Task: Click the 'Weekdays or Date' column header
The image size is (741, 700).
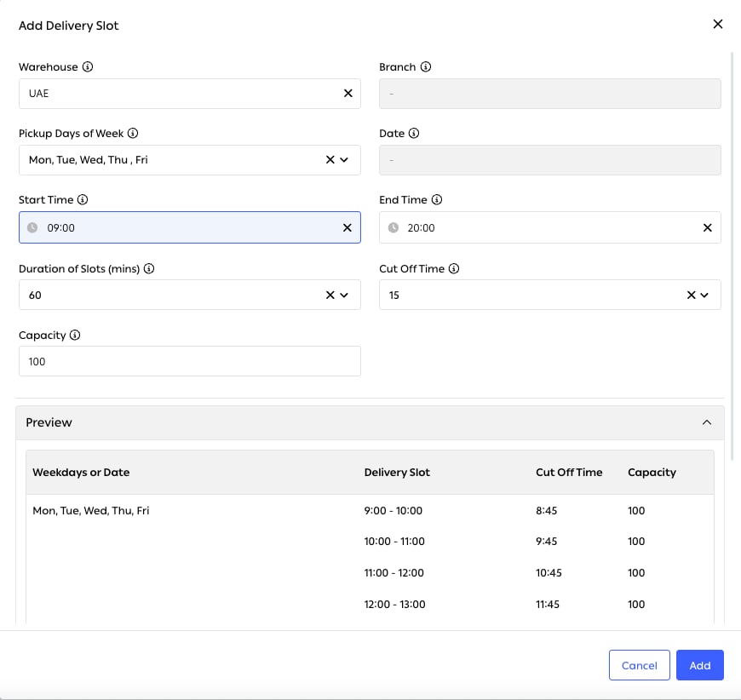Action: tap(81, 472)
